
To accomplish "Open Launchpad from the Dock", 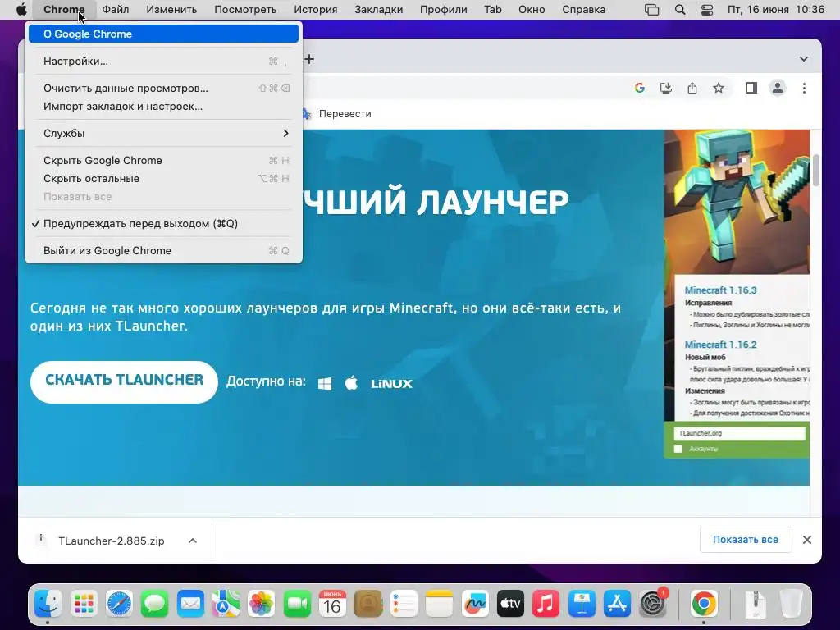I will (x=84, y=604).
